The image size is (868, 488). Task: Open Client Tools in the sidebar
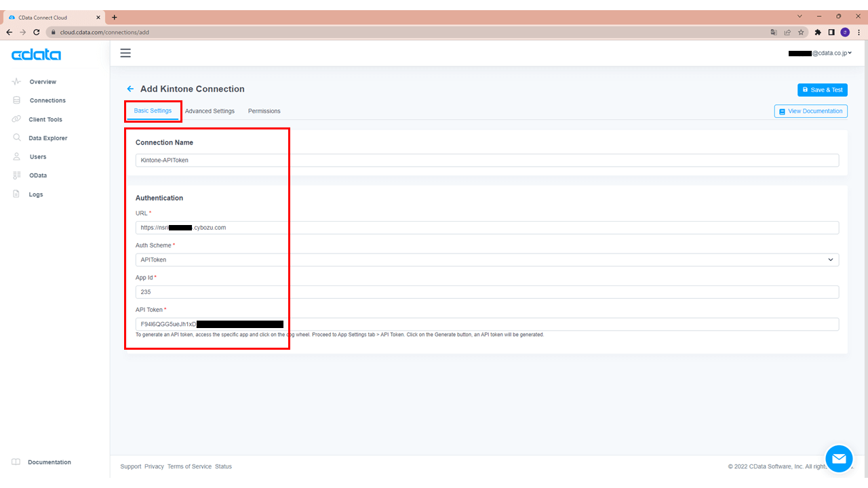(x=45, y=119)
